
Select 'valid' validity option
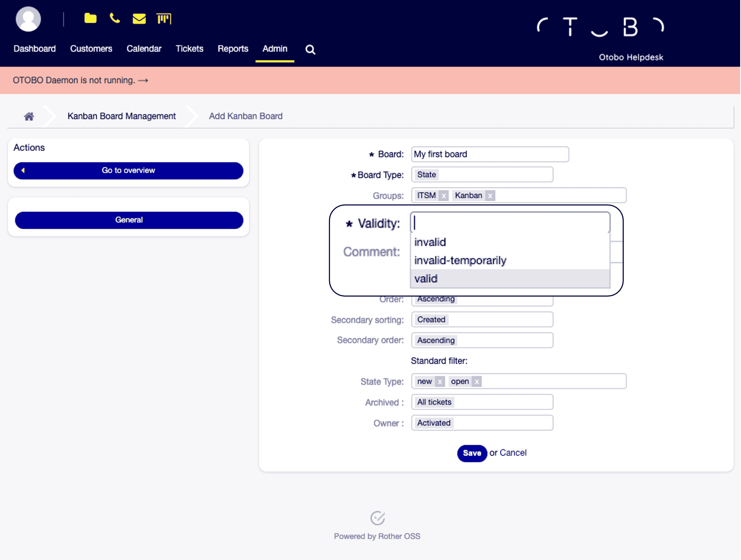[510, 279]
